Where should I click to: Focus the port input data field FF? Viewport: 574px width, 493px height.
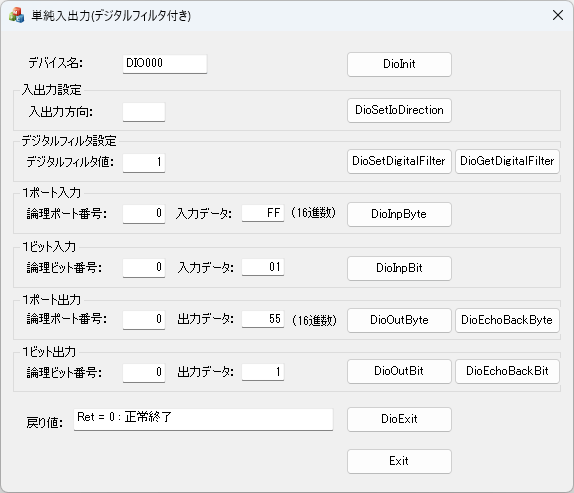point(263,213)
